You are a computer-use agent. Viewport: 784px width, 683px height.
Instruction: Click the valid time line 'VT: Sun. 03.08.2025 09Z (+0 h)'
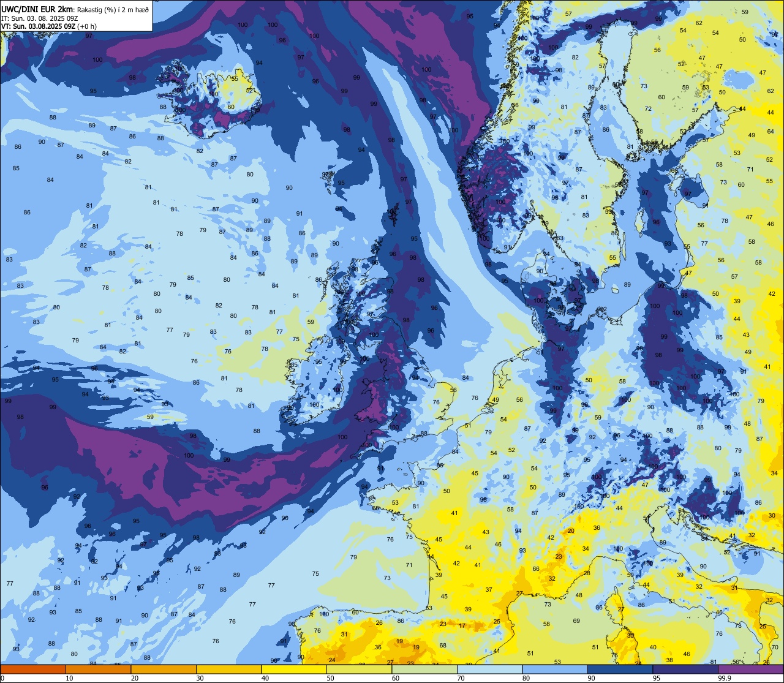pos(49,26)
